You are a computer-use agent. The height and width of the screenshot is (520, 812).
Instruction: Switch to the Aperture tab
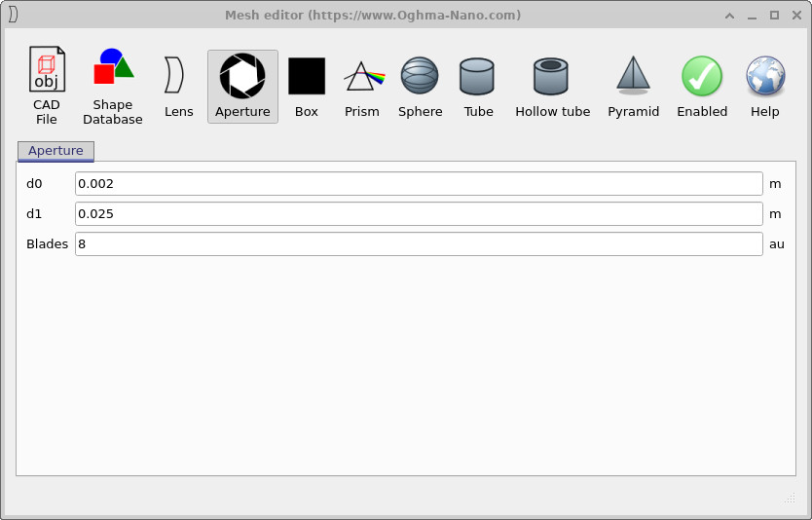pyautogui.click(x=55, y=151)
